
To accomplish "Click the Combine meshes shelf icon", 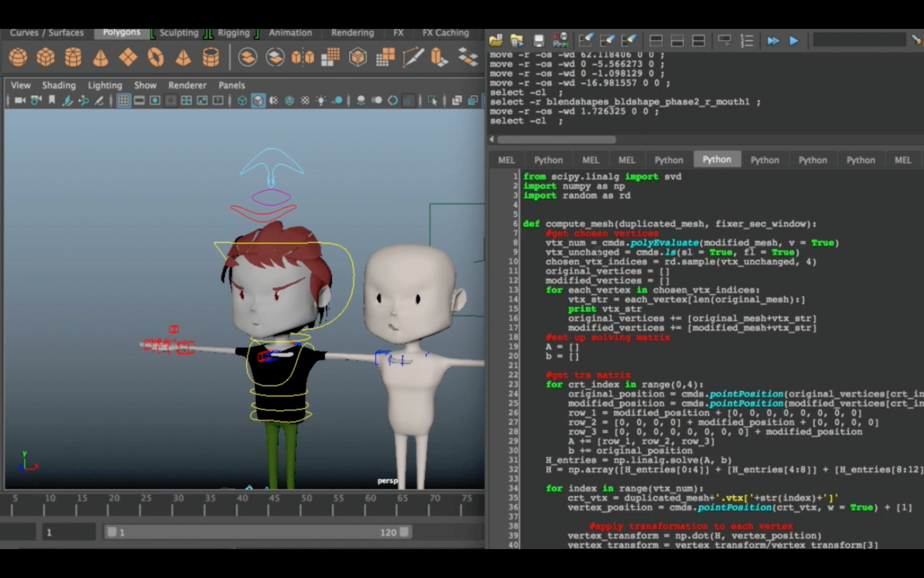I will pyautogui.click(x=248, y=57).
